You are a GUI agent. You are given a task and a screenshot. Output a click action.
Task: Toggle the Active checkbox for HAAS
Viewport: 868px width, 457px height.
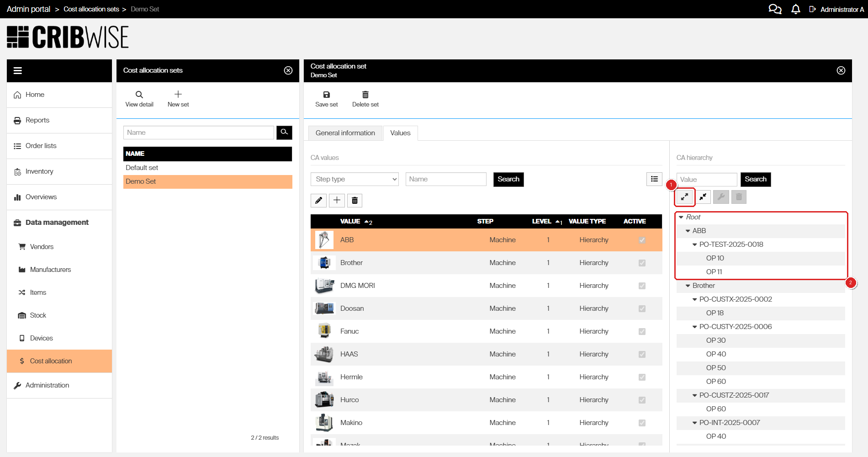pyautogui.click(x=642, y=354)
